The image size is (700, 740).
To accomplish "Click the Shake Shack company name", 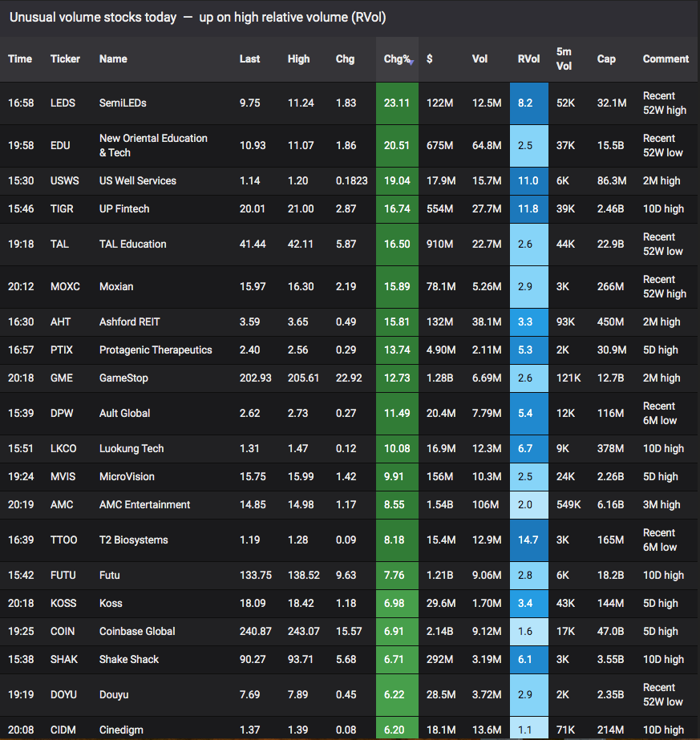I will click(129, 659).
